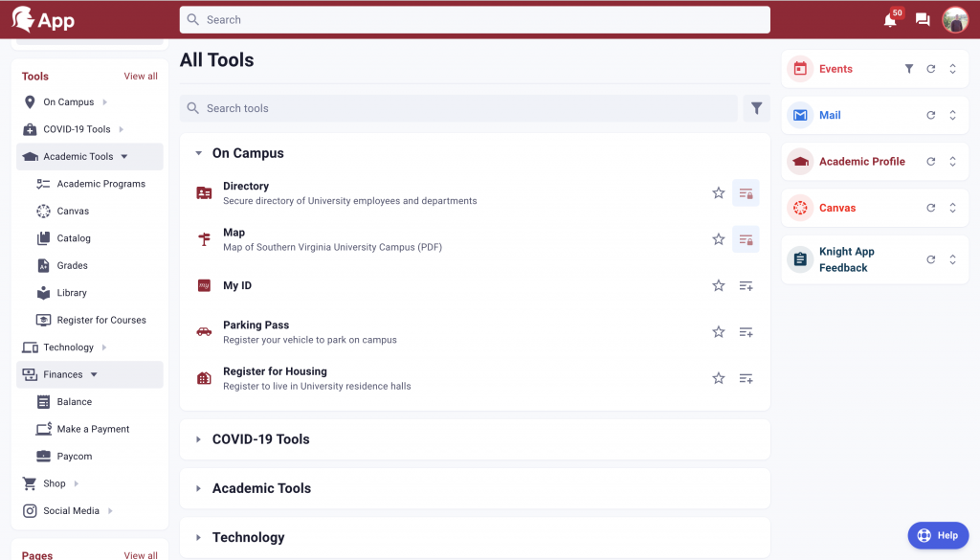Open the Mail widget envelope icon

pyautogui.click(x=800, y=115)
